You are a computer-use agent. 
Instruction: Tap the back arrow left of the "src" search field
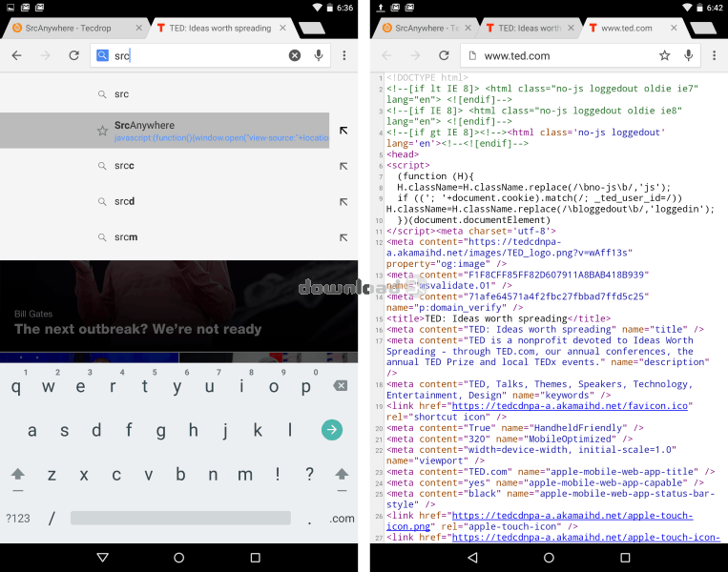coord(16,56)
